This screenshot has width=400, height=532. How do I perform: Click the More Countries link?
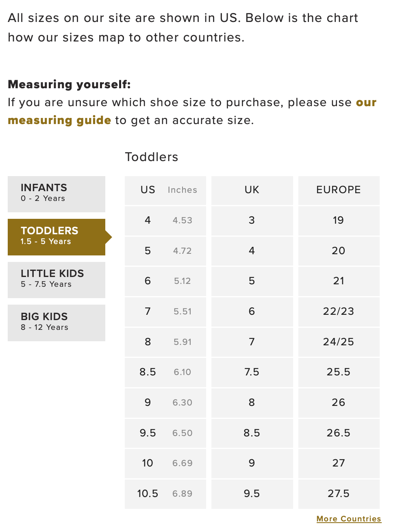[x=349, y=519]
